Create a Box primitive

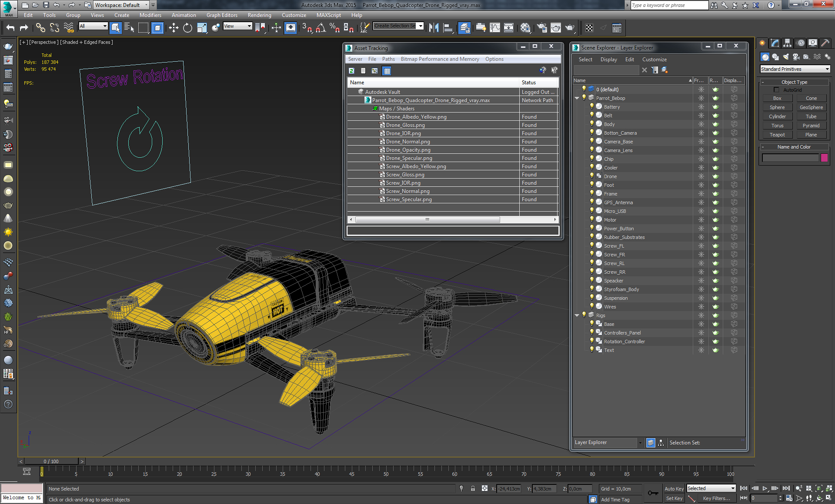point(777,98)
